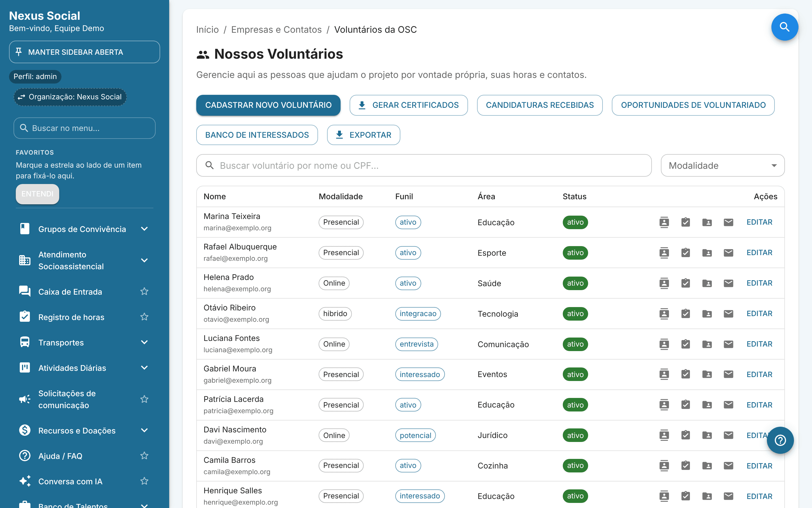Focus the Buscar voluntário search field
This screenshot has height=508, width=812.
click(x=423, y=165)
